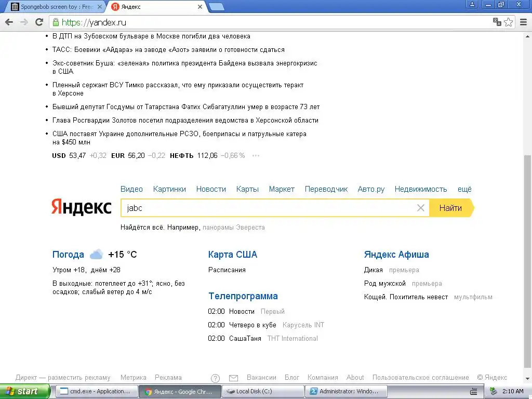This screenshot has width=532, height=399.
Task: Click the Chrome user profile icon
Action: [472, 4]
